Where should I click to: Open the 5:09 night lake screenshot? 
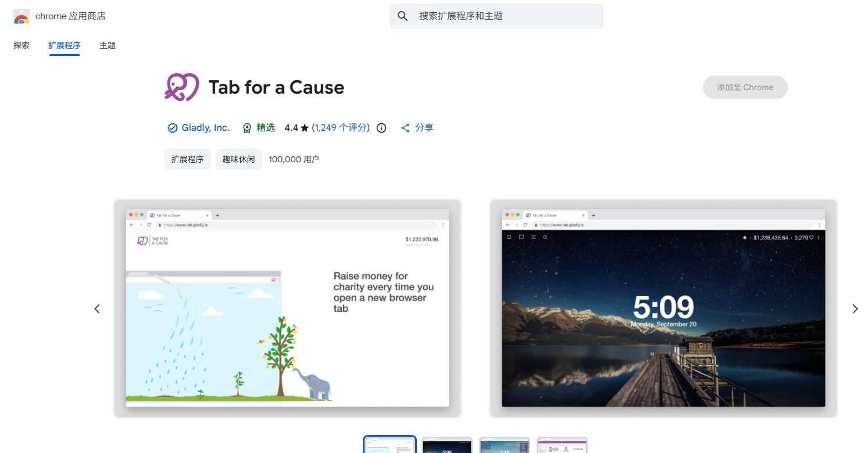tap(663, 308)
